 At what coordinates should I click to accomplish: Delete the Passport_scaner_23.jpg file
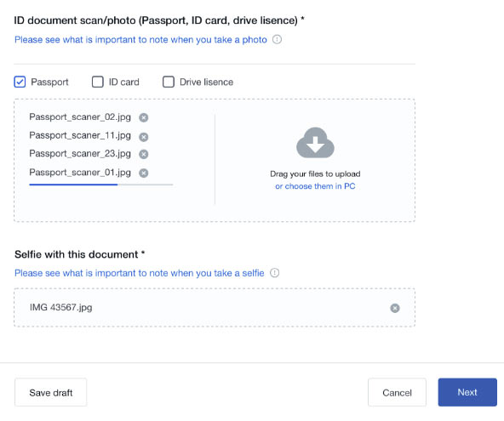144,155
